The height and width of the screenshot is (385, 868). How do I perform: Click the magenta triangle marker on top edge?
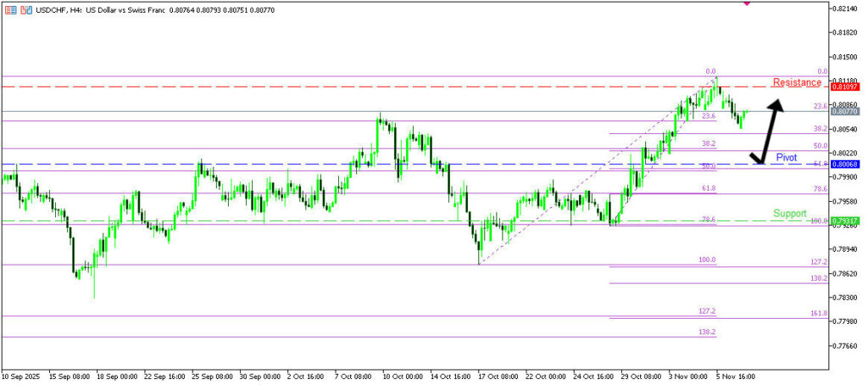click(746, 3)
